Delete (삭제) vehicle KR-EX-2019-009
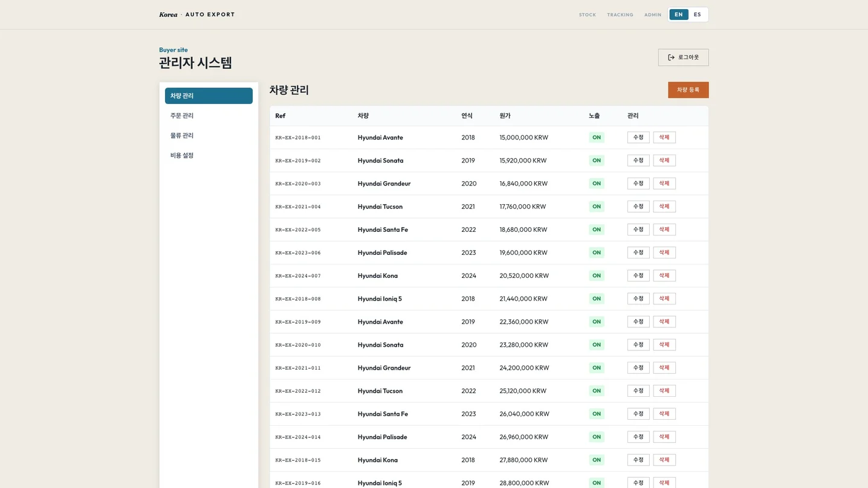 (x=664, y=322)
